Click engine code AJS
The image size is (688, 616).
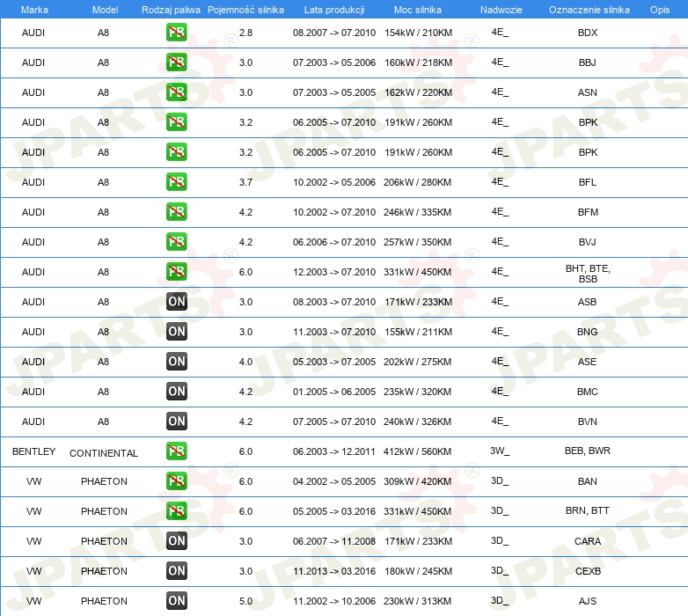coord(587,601)
